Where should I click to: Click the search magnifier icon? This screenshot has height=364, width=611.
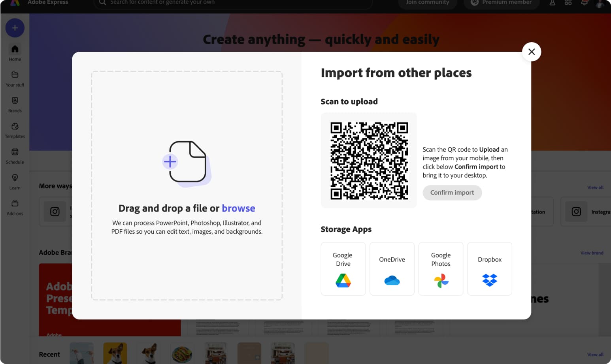pos(102,2)
